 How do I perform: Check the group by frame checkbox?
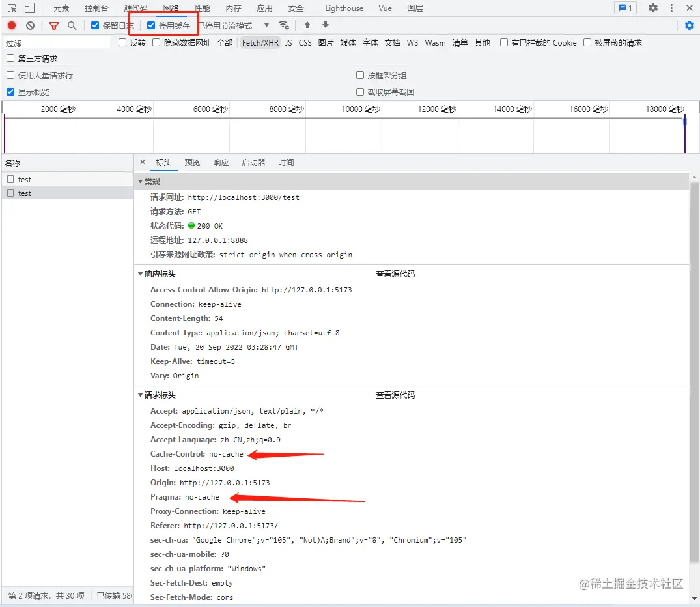tap(360, 75)
